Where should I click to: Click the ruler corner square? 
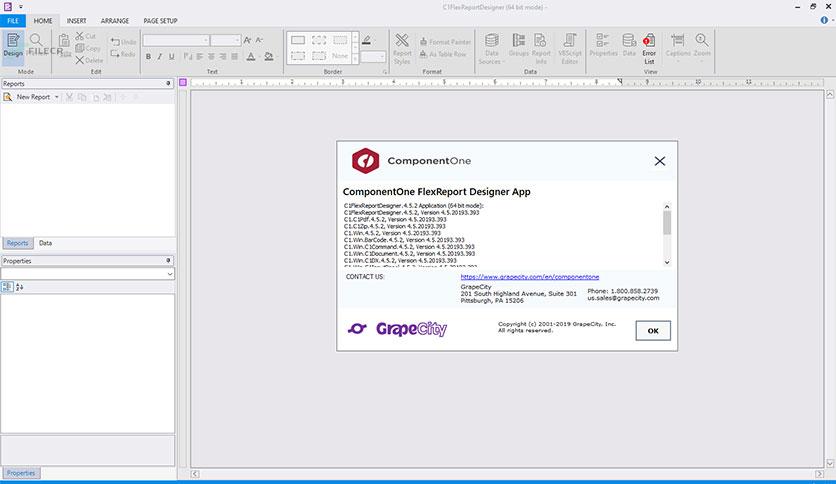pyautogui.click(x=183, y=83)
